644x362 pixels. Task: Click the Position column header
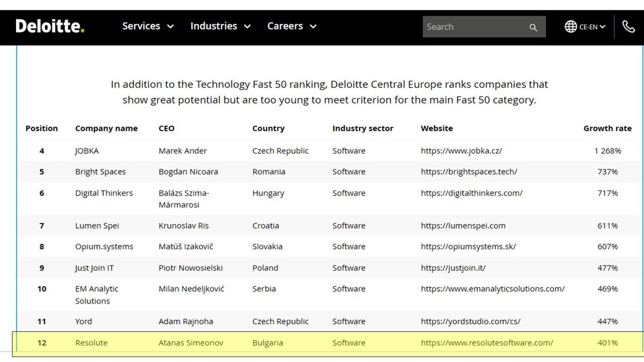click(42, 129)
